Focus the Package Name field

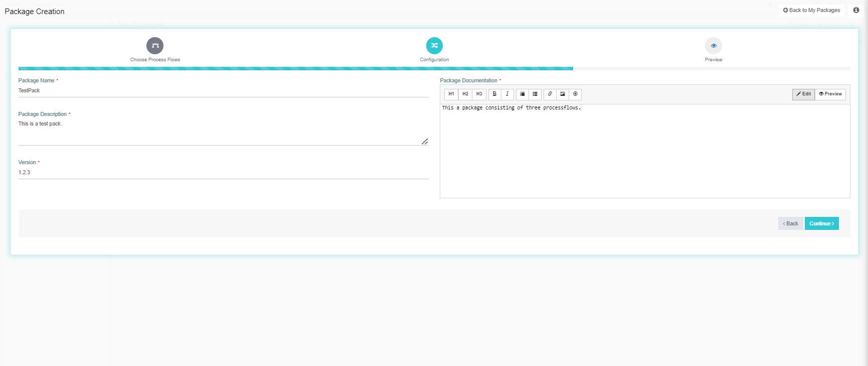tap(224, 91)
